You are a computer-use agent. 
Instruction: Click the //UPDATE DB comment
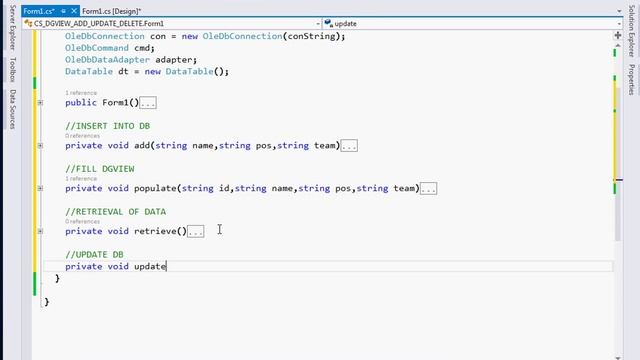[94, 255]
